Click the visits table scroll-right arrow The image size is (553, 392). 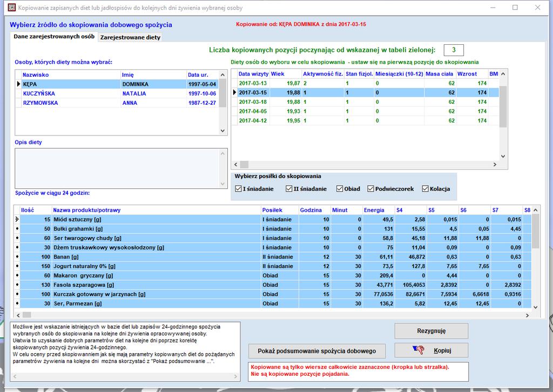pos(495,164)
